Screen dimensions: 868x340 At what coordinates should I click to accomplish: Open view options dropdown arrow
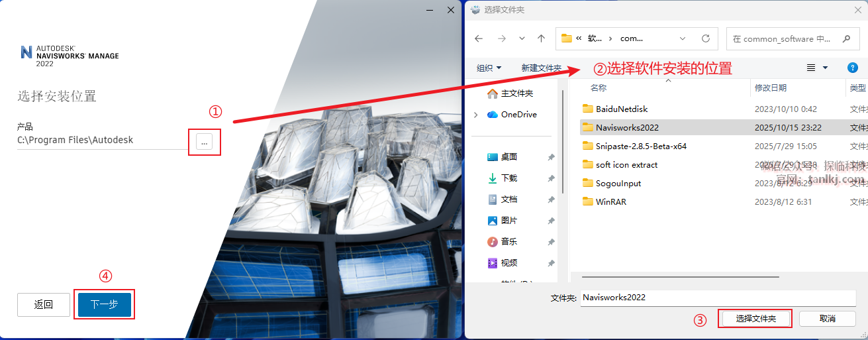tap(825, 68)
